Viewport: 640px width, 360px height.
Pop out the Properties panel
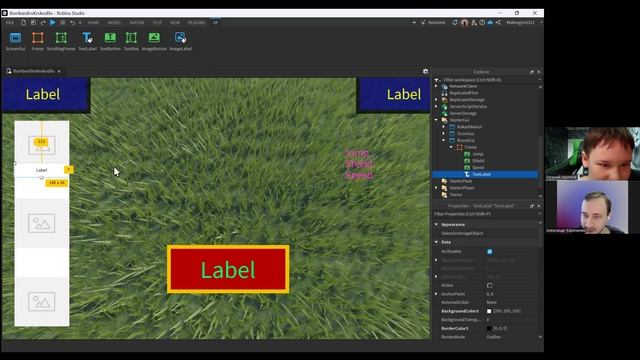[x=531, y=206]
